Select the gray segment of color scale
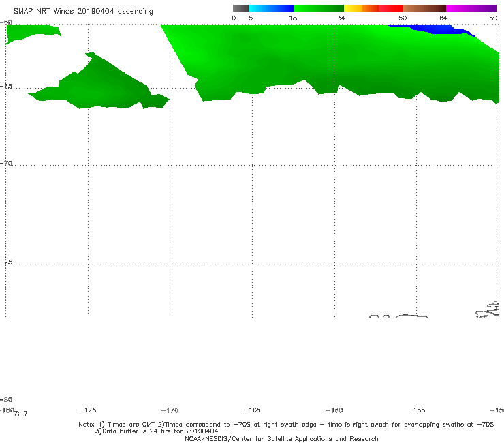 click(x=241, y=8)
